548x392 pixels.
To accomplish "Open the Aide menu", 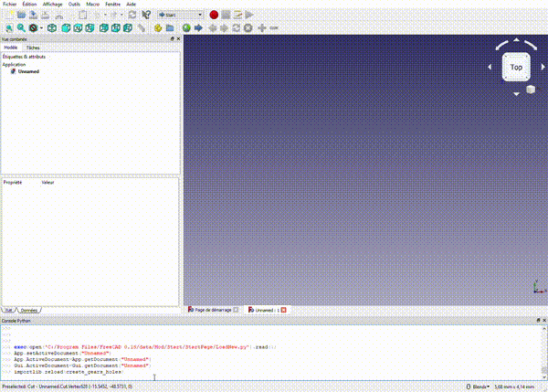I will point(131,5).
